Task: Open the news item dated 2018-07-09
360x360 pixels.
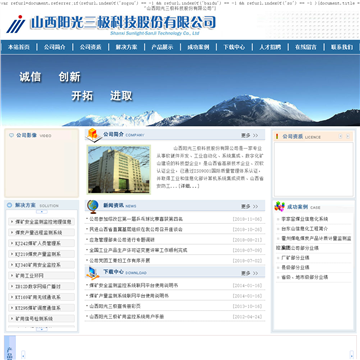Action: pyautogui.click(x=138, y=250)
